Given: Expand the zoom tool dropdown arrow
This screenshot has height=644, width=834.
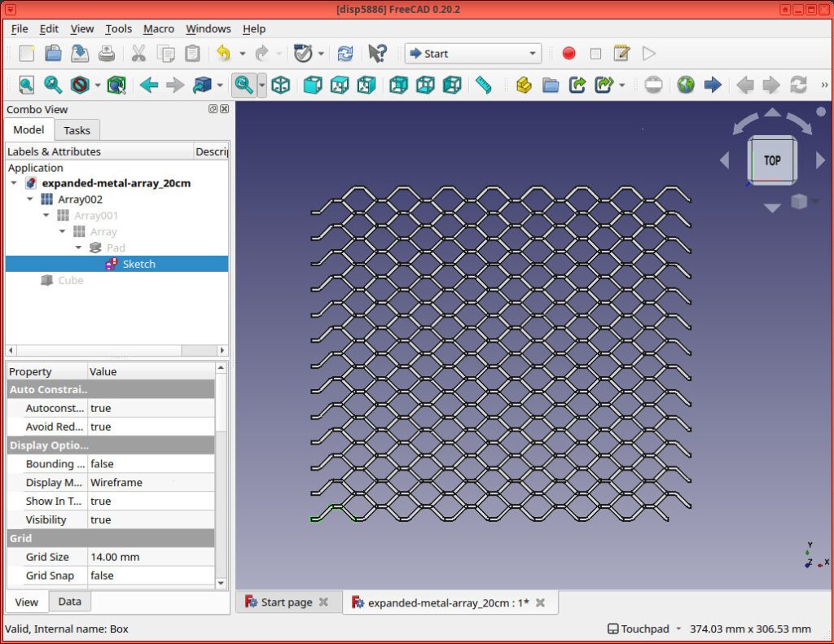Looking at the screenshot, I should [262, 85].
